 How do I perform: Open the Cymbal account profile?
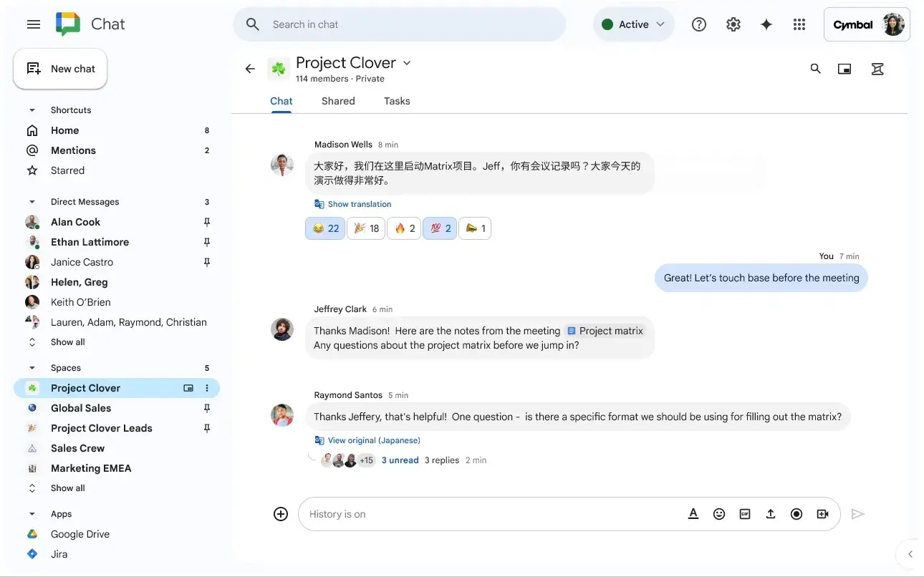click(x=867, y=24)
